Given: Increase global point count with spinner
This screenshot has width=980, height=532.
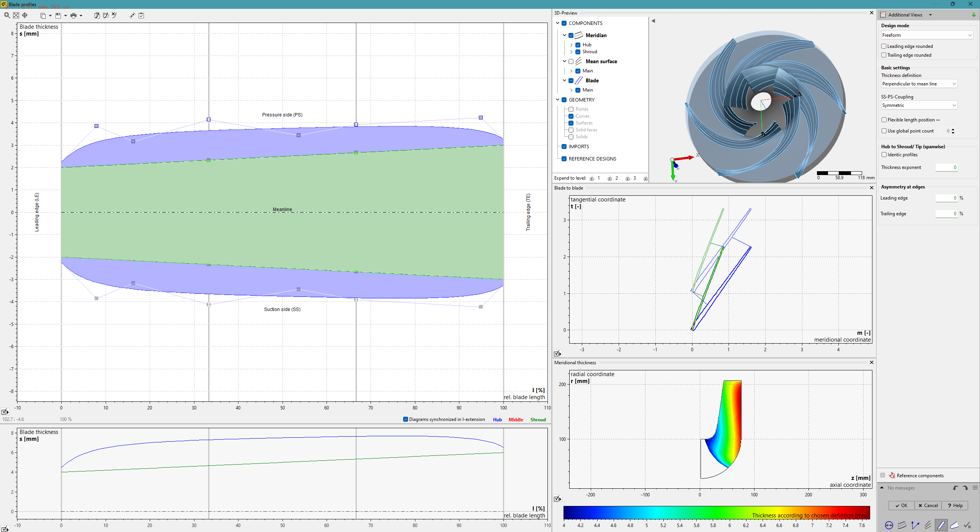Looking at the screenshot, I should pos(953,129).
